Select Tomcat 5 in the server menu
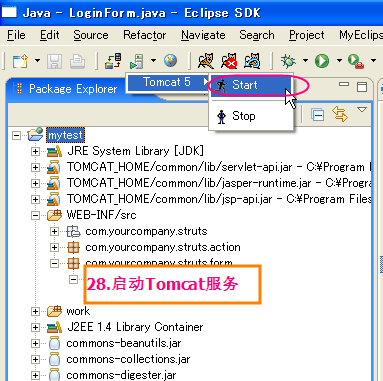 click(x=168, y=82)
